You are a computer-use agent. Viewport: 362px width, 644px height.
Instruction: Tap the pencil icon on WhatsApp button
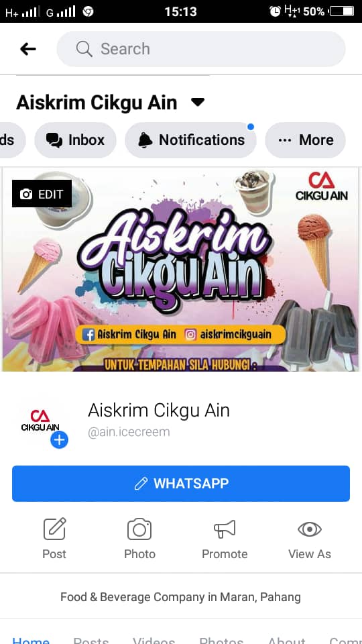(x=141, y=484)
